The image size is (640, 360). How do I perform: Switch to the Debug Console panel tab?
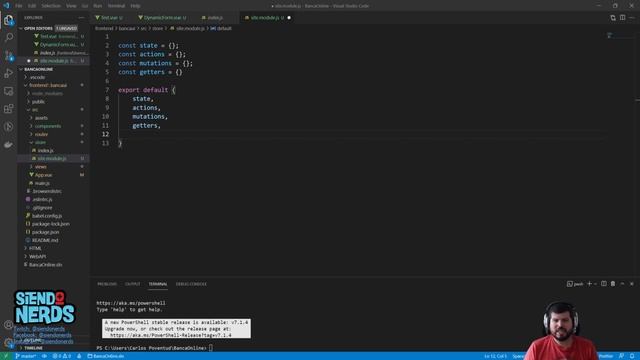coord(191,284)
